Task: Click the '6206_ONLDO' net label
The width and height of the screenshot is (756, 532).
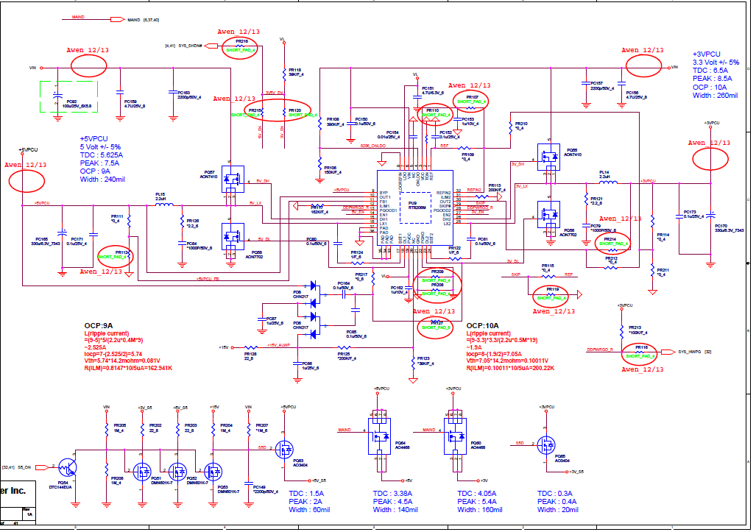Action: pyautogui.click(x=372, y=146)
